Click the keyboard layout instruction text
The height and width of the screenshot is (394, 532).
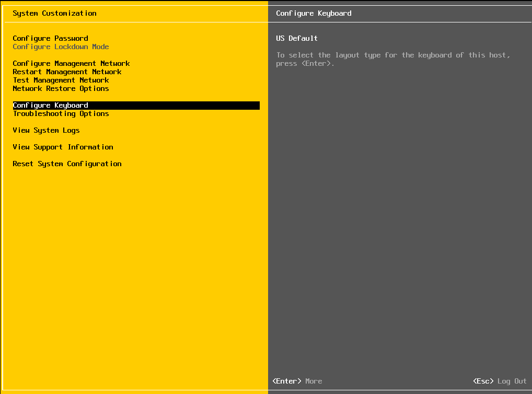click(393, 60)
